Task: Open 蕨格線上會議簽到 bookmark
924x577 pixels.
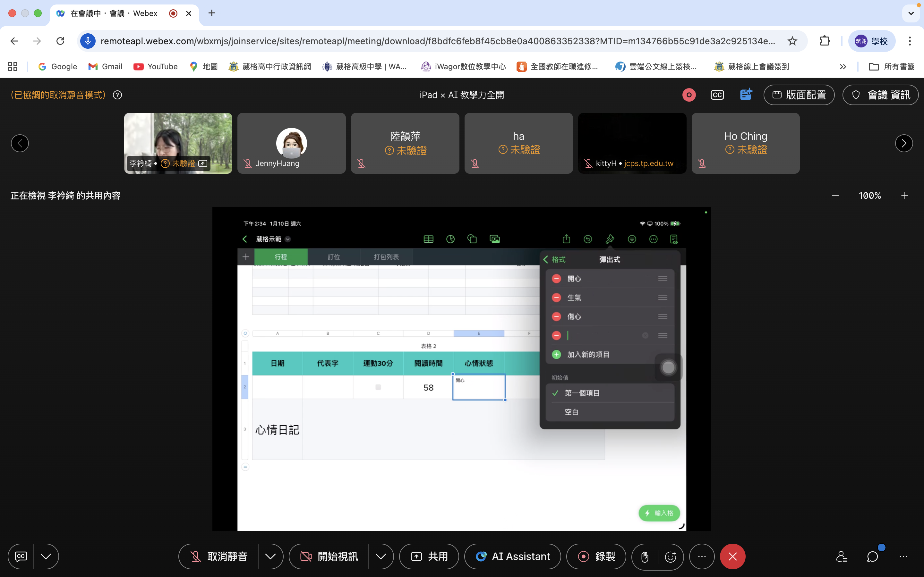Action: (x=751, y=67)
